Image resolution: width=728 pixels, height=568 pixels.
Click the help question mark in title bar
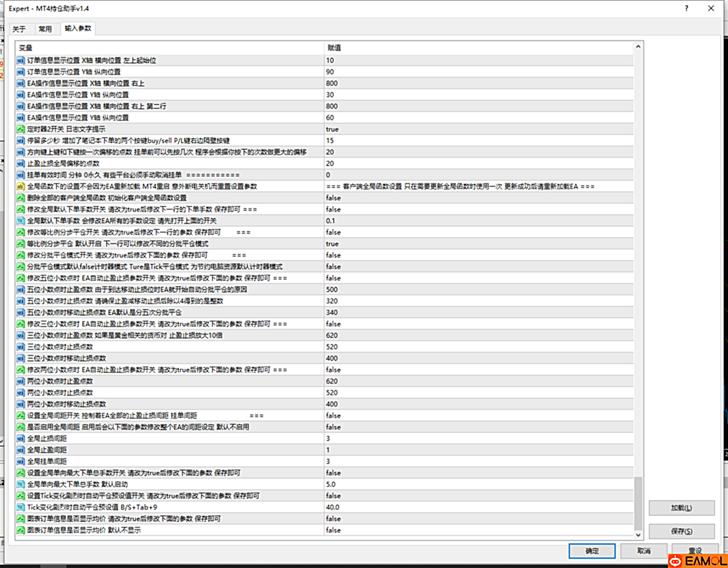[x=686, y=8]
